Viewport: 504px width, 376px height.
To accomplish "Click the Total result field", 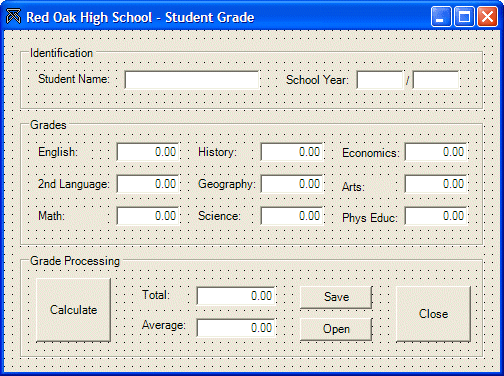I will pyautogui.click(x=236, y=296).
